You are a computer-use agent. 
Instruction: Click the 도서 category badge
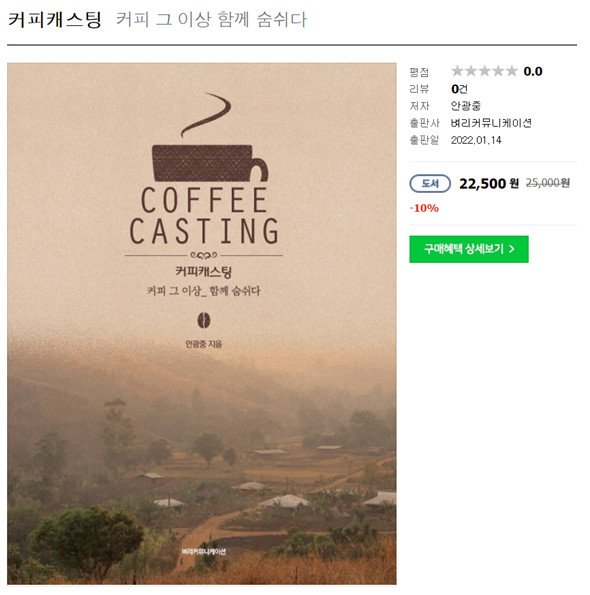tap(430, 184)
